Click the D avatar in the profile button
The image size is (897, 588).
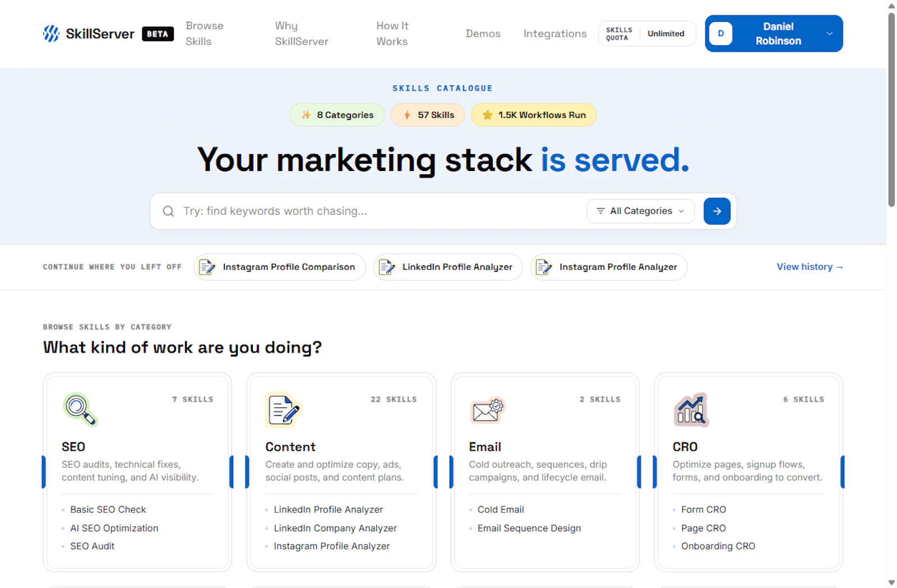(721, 34)
